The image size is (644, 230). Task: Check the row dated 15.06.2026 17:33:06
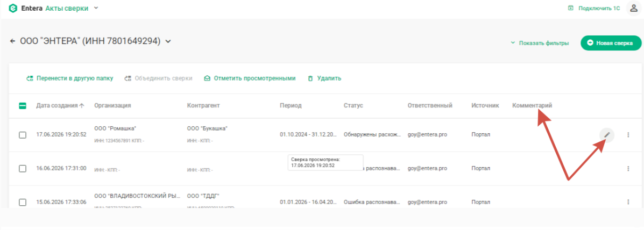pyautogui.click(x=23, y=202)
